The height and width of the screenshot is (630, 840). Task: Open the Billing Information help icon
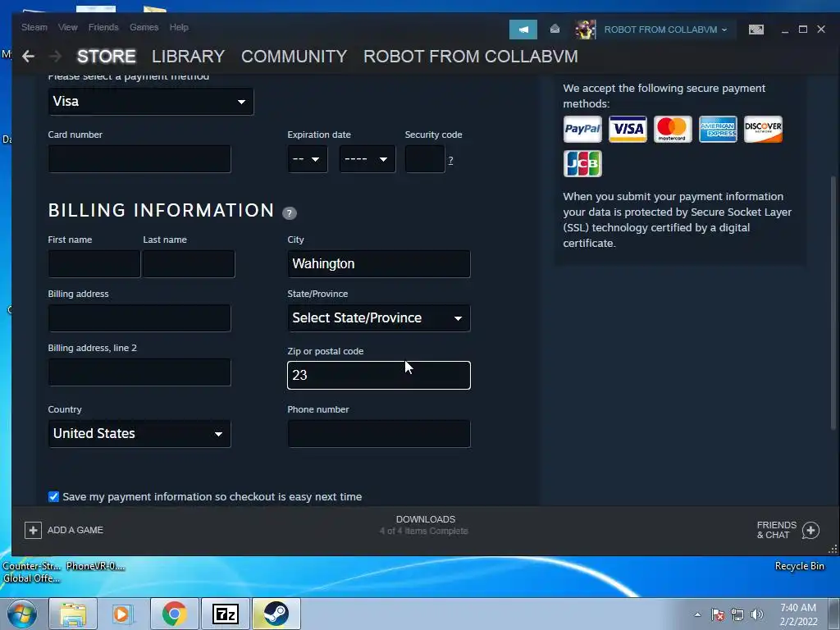290,212
